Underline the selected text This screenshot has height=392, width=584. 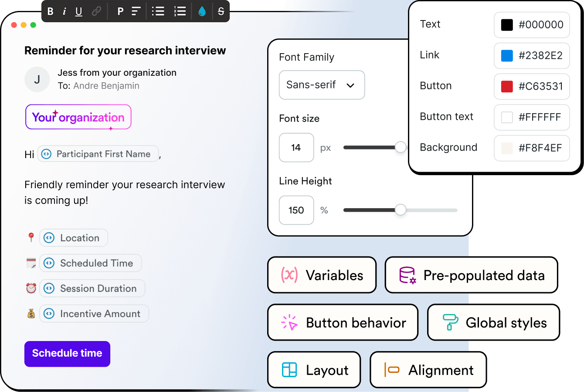pyautogui.click(x=78, y=11)
